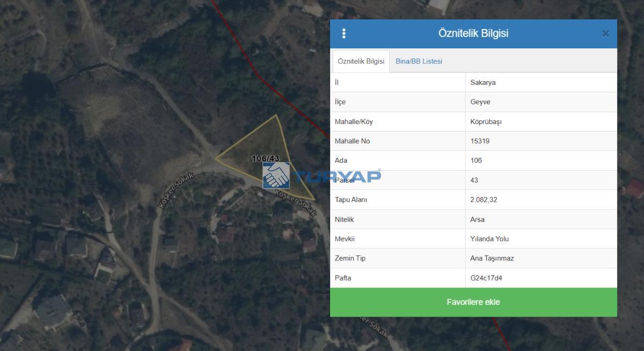Click the Zemin Tip value Ana Taşınmaz
Viewport: 644px width, 351px height.
tap(492, 258)
